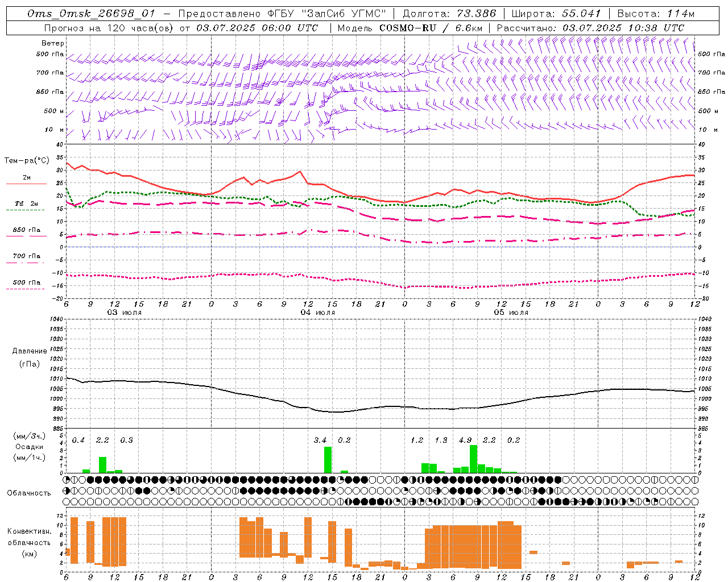Click the '3.4' precipitation total value
Viewport: 728px width, 582px height.
click(x=320, y=440)
